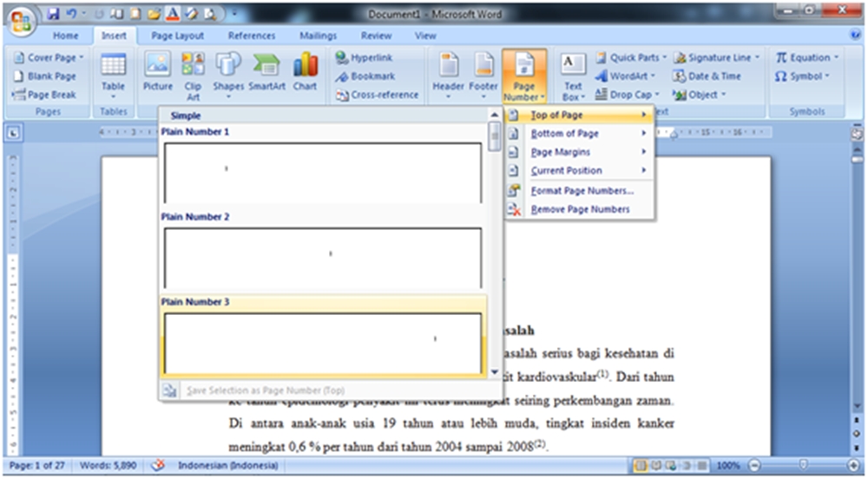Open Format Page Numbers dialog

(579, 191)
